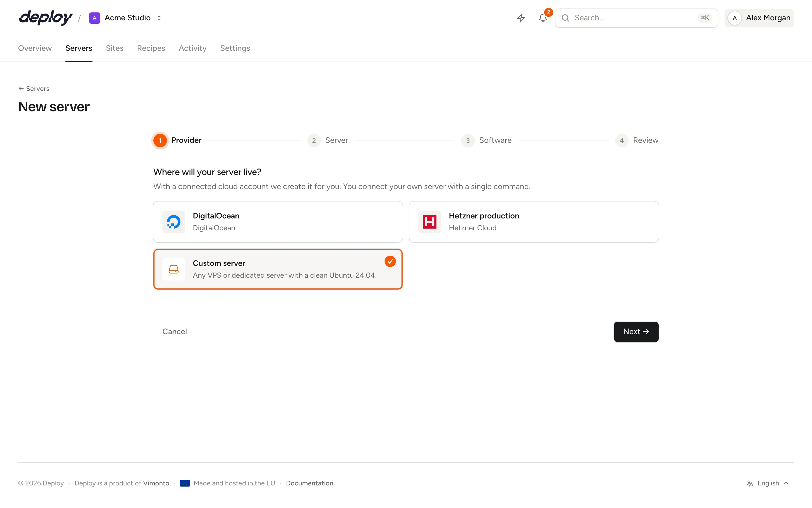
Task: Go back to Servers via breadcrumb link
Action: click(34, 88)
